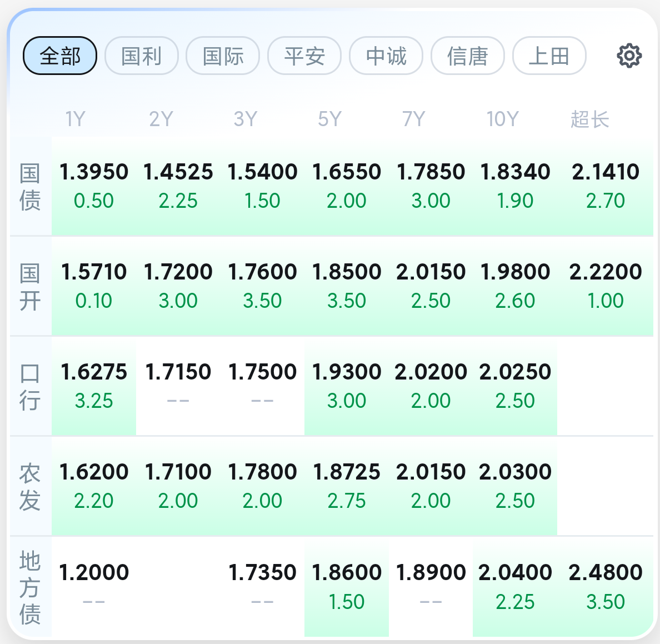
Task: Click 国债 超长 yield 2.1410
Action: [x=606, y=186]
